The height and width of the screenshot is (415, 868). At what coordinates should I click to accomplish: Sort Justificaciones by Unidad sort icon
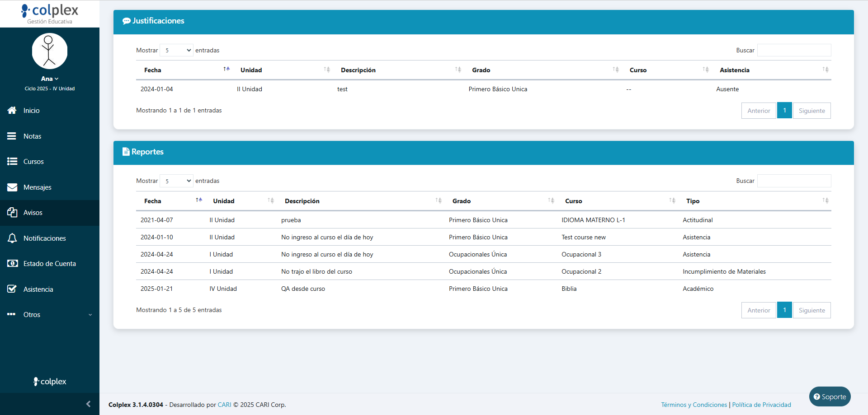[327, 70]
